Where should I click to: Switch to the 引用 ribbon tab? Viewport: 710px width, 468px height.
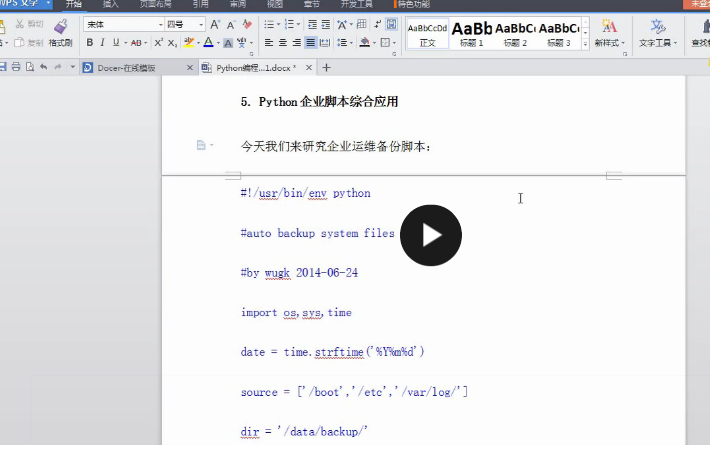tap(201, 5)
